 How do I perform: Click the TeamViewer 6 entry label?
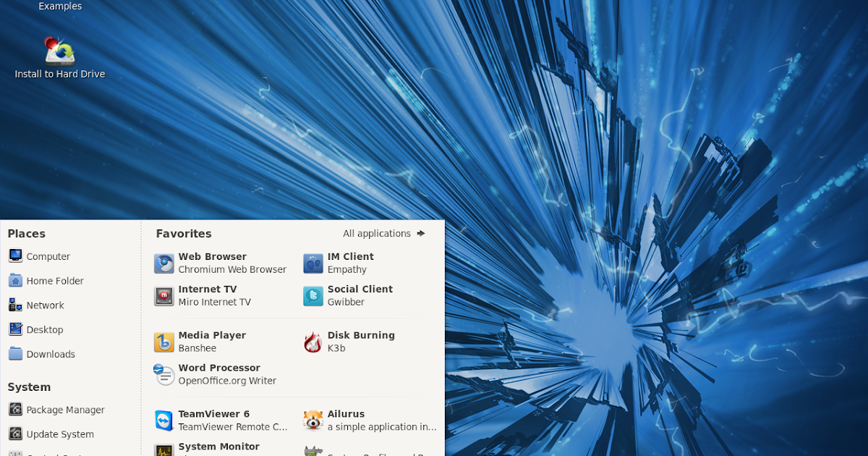214,414
